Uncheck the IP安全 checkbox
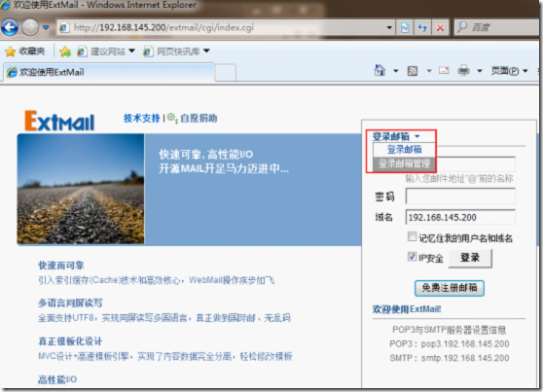This screenshot has width=543, height=392. (x=412, y=257)
